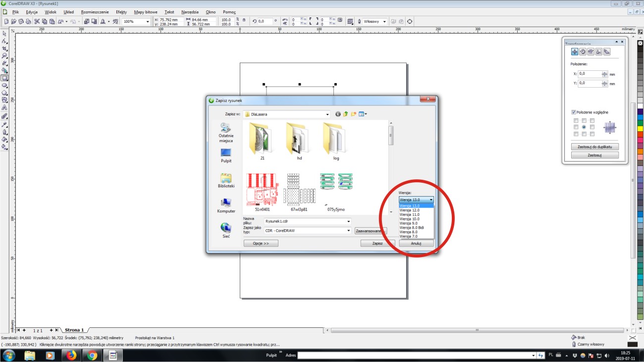Select the Polygon tool in toolbox
This screenshot has width=644, height=362.
(4, 93)
